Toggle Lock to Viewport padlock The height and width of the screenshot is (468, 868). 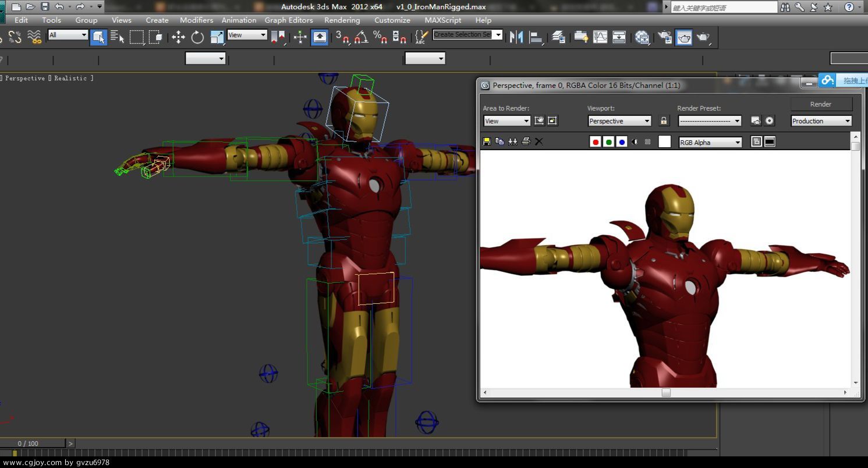663,120
